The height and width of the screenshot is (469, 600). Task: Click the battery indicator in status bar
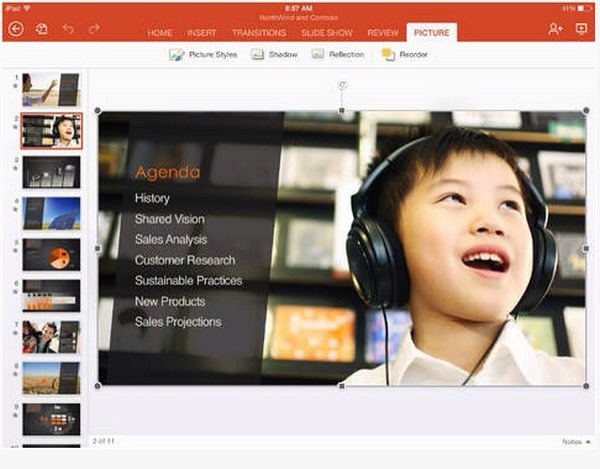585,8
